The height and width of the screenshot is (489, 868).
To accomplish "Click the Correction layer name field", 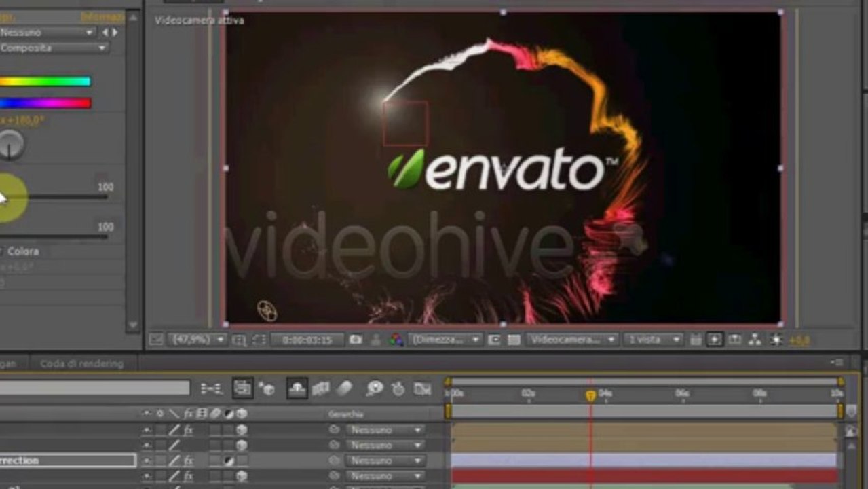I will pos(68,460).
